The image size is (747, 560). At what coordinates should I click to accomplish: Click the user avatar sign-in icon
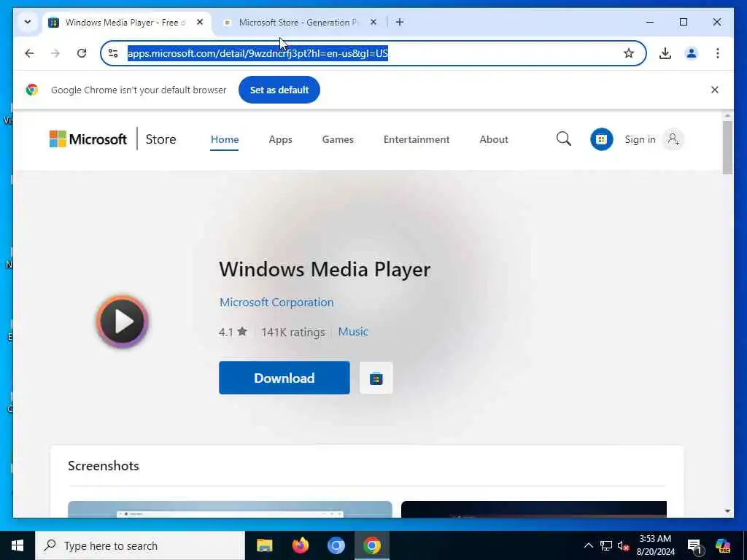(x=673, y=139)
